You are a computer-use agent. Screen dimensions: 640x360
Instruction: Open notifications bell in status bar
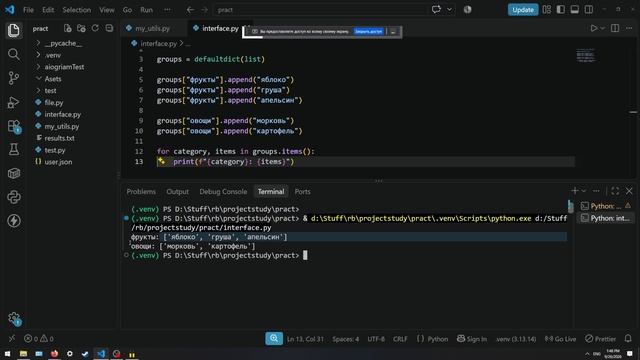[628, 338]
